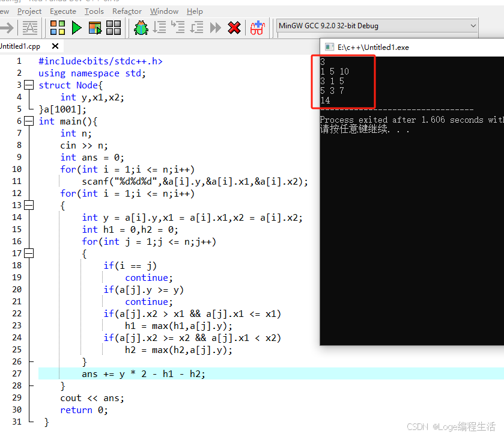Image resolution: width=504 pixels, height=436 pixels.
Task: Click the 'using namespace std;' line
Action: (x=92, y=73)
